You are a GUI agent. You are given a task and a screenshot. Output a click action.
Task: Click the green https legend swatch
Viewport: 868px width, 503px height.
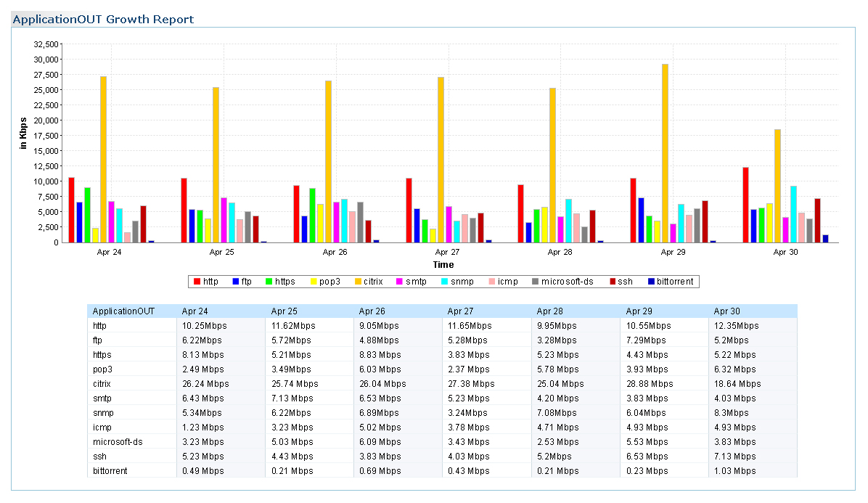point(269,282)
